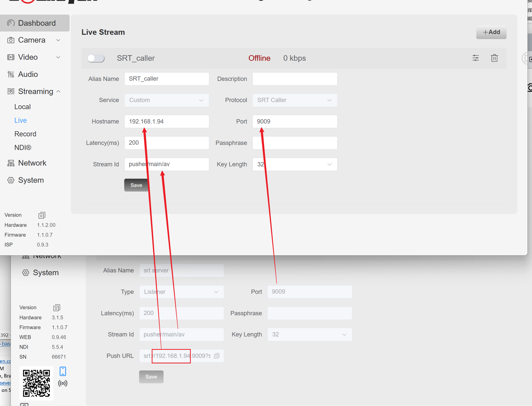Open the Network settings page
This screenshot has height=406, width=532.
32,163
